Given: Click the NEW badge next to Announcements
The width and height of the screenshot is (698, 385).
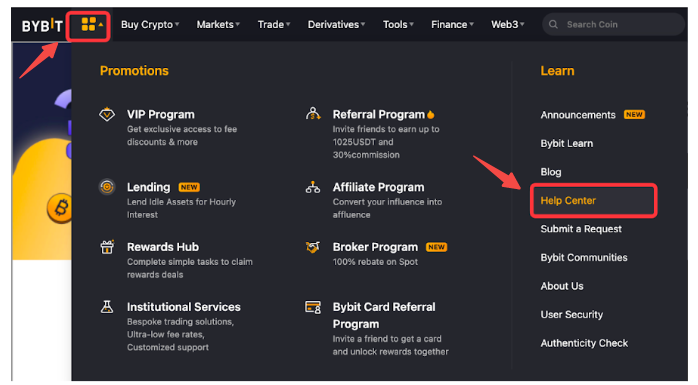Looking at the screenshot, I should click(x=634, y=115).
